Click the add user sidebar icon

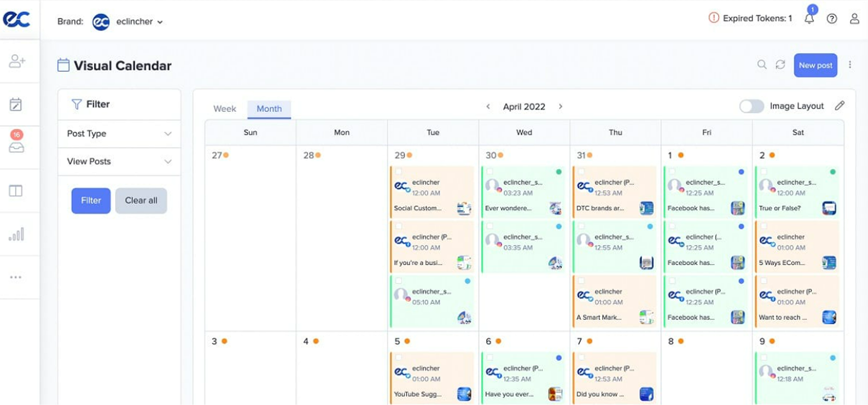(x=17, y=61)
